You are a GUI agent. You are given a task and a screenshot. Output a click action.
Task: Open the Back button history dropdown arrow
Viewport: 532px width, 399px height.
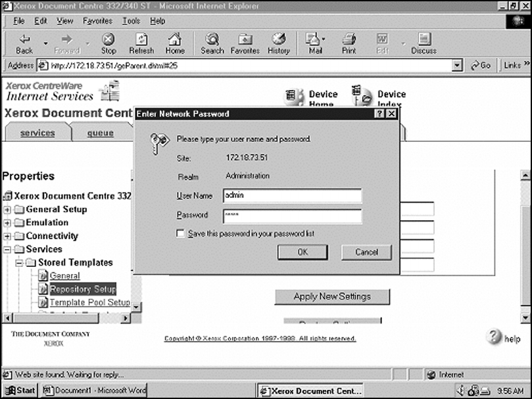click(x=45, y=43)
